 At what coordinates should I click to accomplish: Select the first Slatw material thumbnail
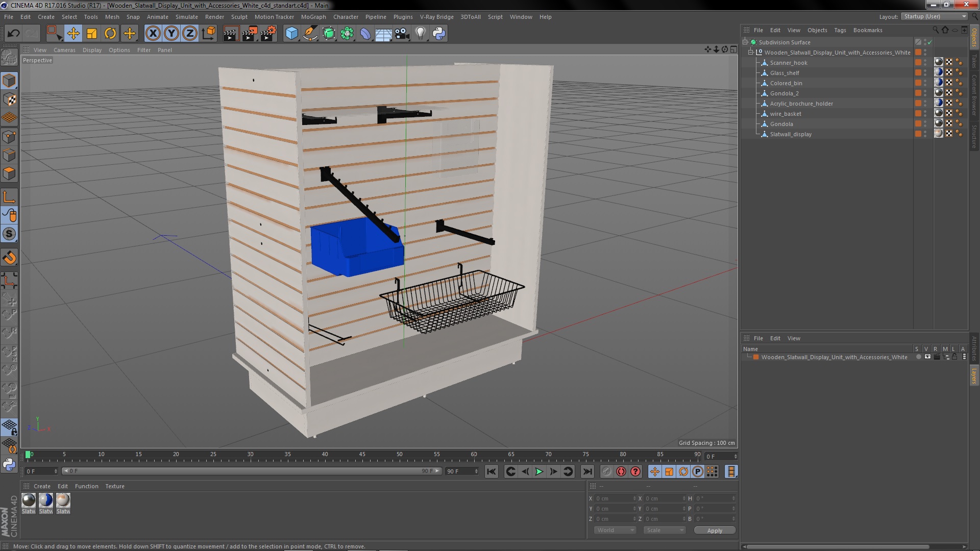(29, 500)
